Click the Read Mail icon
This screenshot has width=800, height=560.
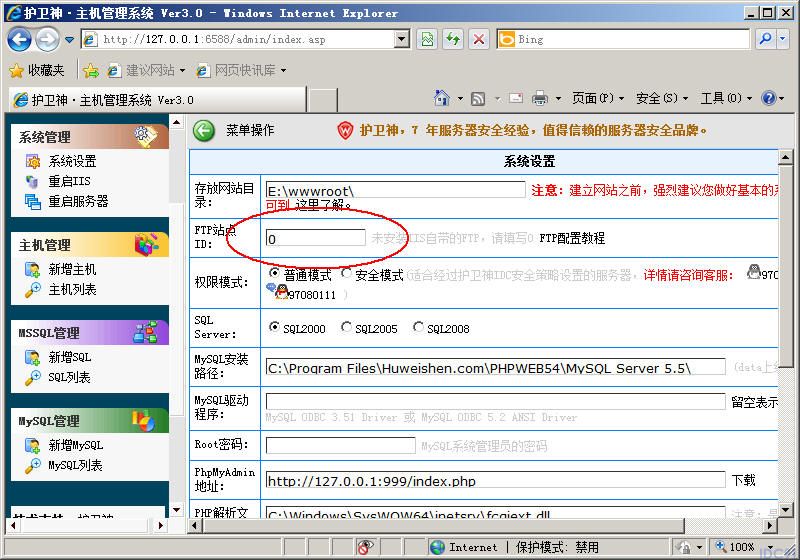point(516,97)
